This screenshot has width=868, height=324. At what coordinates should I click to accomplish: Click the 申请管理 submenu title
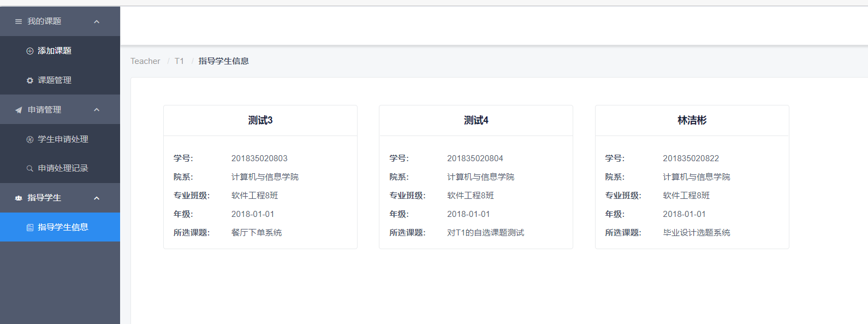[60, 109]
